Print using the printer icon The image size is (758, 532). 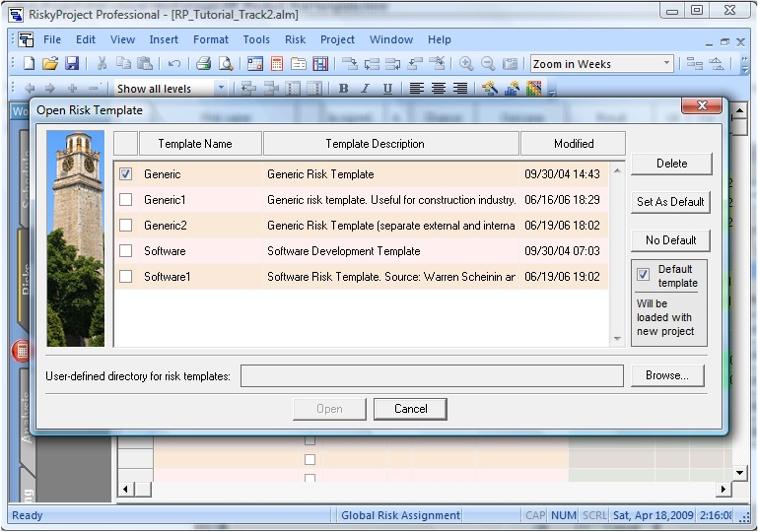click(203, 63)
